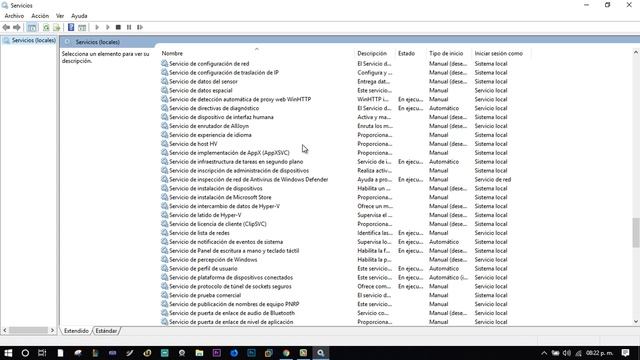Select Servicio de inspección de red de Antivirus de Windows Defender
640x360 pixels.
point(249,180)
